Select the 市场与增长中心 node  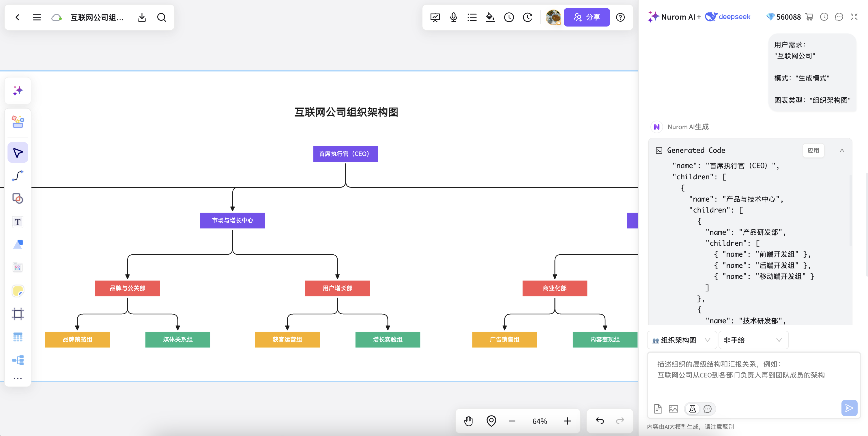click(232, 221)
